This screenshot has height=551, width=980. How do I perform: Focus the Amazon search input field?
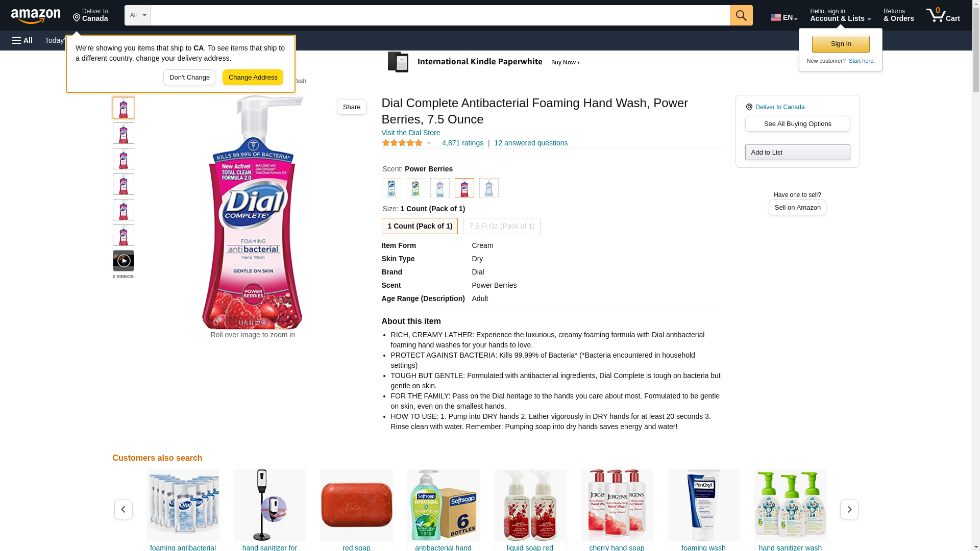click(440, 15)
